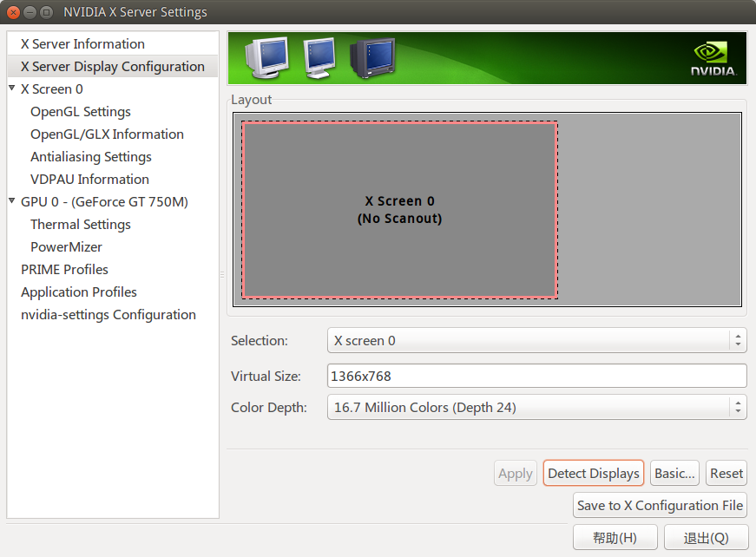Open Antialiasing Settings page
This screenshot has width=756, height=557.
(x=90, y=157)
